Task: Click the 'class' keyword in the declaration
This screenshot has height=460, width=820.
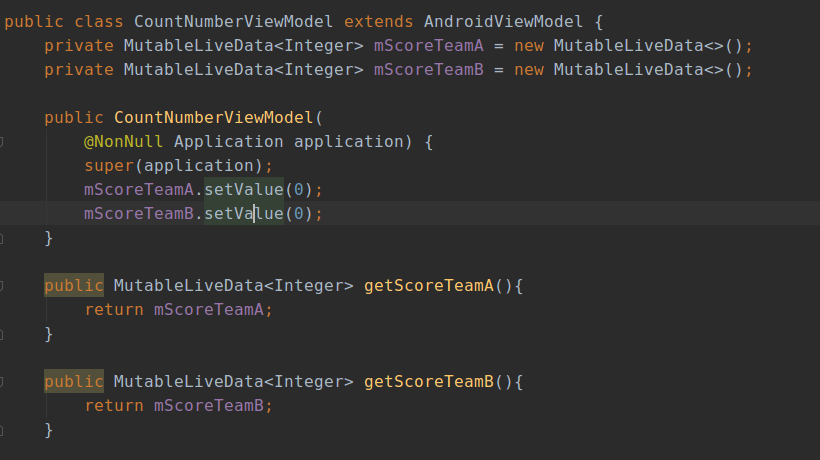Action: [99, 22]
